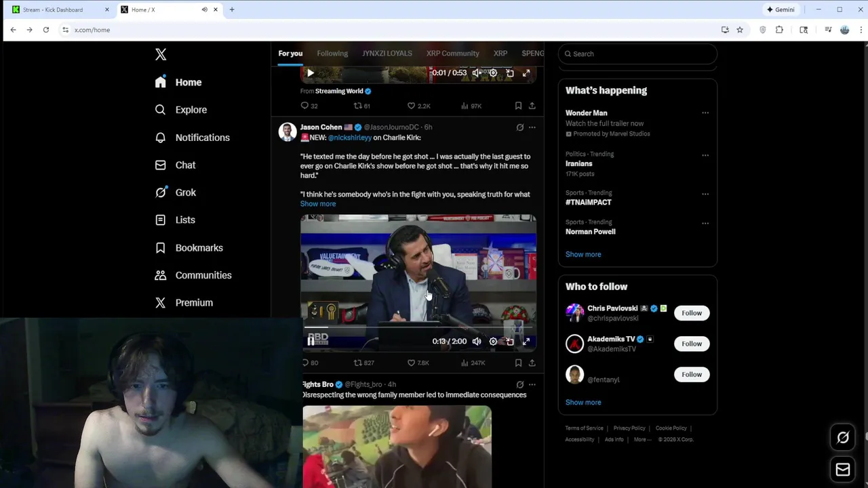Switch to the XRP tab
The image size is (868, 488).
tap(500, 54)
